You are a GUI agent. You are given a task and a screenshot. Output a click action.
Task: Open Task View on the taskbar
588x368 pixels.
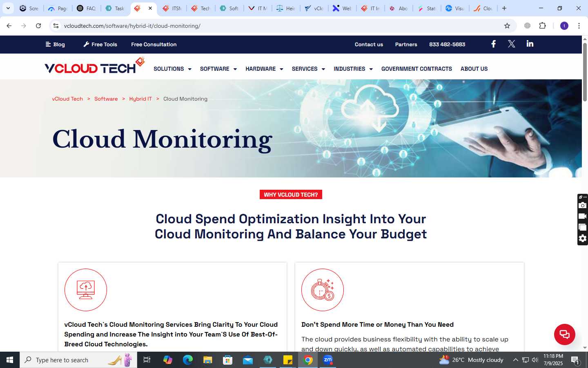coord(147,360)
